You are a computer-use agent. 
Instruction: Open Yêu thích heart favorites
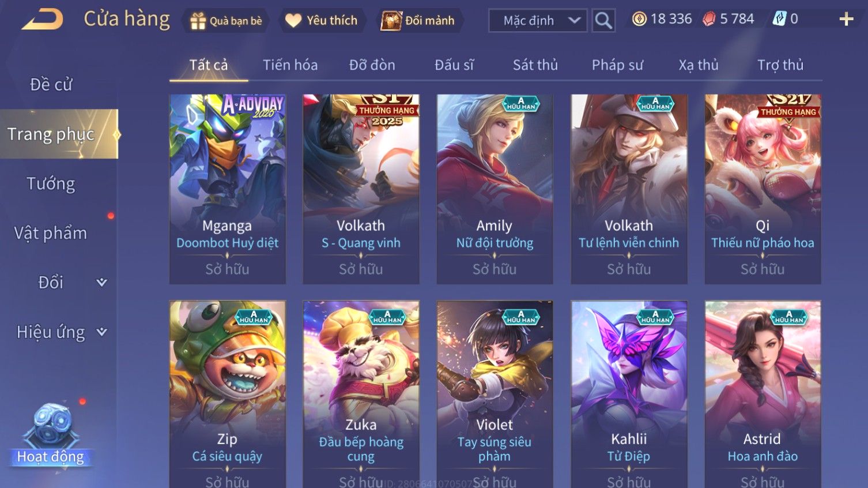(293, 21)
